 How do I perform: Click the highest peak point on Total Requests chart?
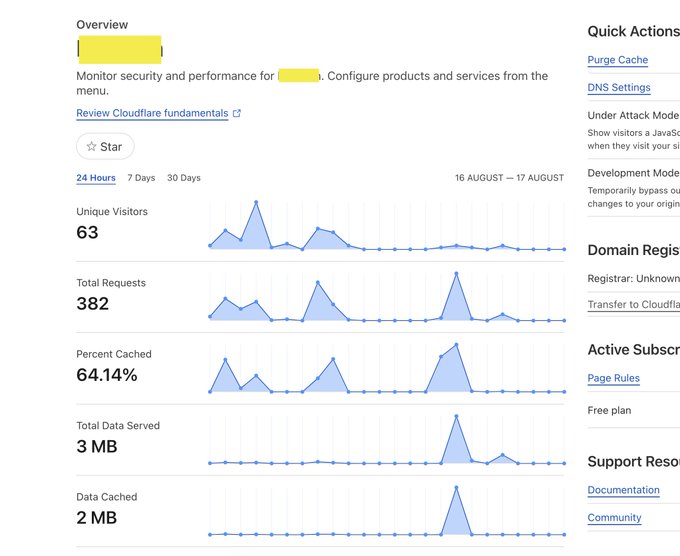tap(456, 274)
